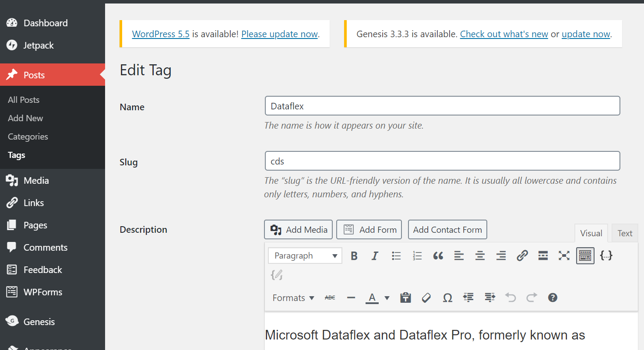Switch to the Visual editor tab
The width and height of the screenshot is (644, 350).
[591, 233]
